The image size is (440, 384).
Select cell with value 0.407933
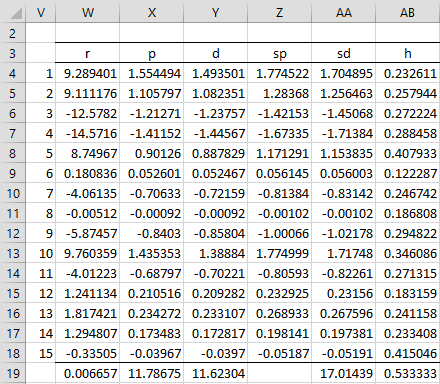pos(408,153)
